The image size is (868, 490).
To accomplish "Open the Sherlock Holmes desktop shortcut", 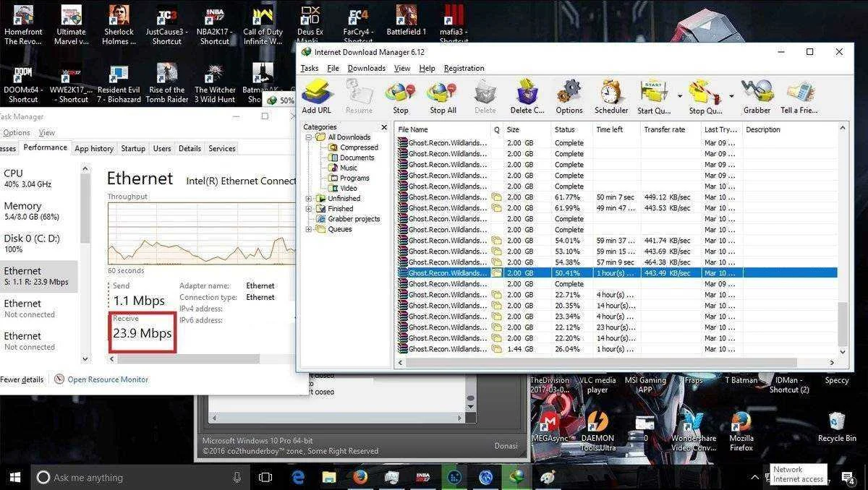I will tap(119, 25).
